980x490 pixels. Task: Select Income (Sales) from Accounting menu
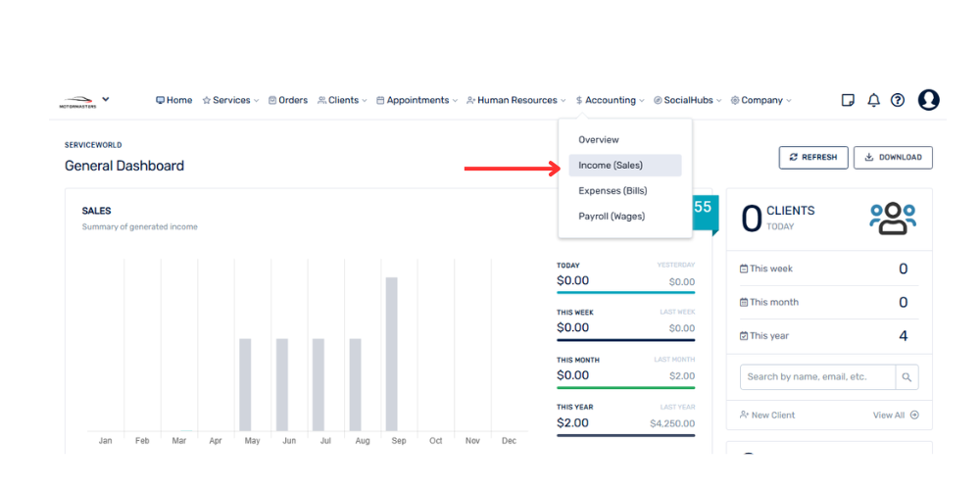(611, 166)
